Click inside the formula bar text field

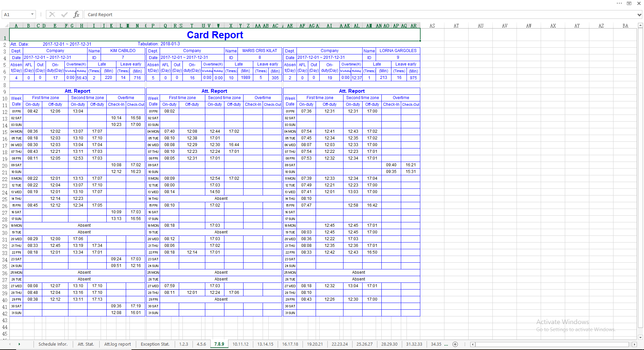pyautogui.click(x=335, y=14)
